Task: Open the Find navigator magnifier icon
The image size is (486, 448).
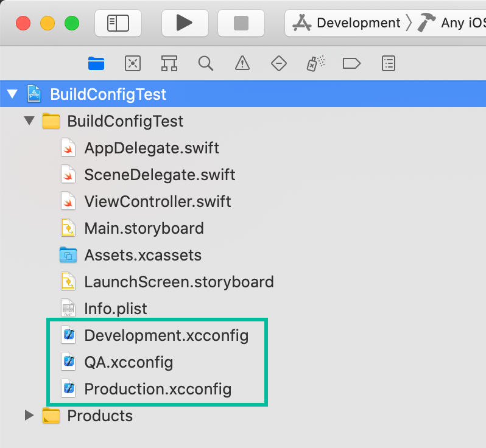Action: click(x=206, y=63)
